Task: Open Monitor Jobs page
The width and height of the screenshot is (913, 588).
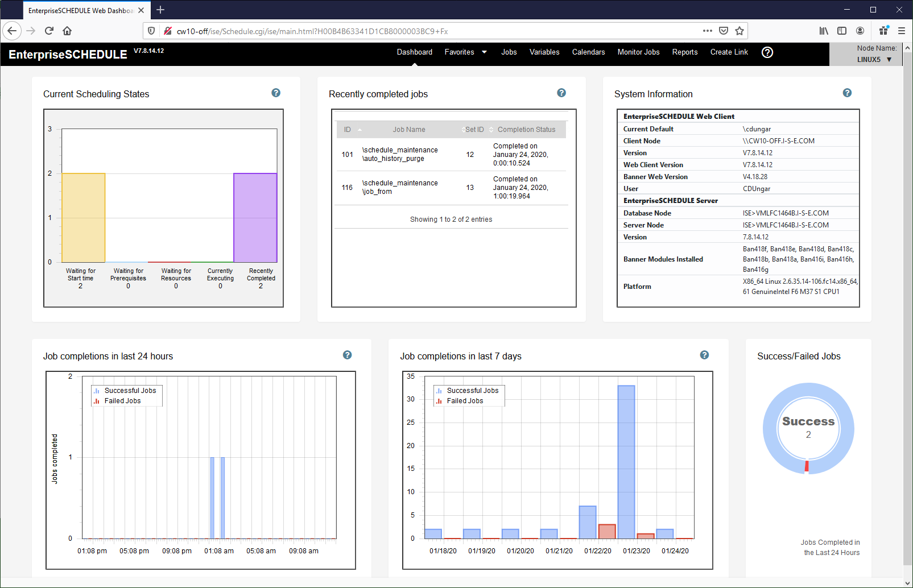Action: point(639,52)
